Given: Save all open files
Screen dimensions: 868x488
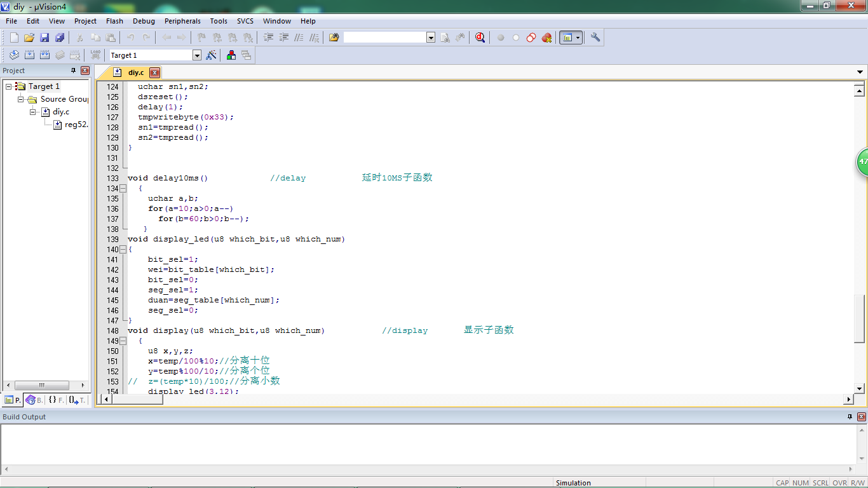Looking at the screenshot, I should 60,38.
